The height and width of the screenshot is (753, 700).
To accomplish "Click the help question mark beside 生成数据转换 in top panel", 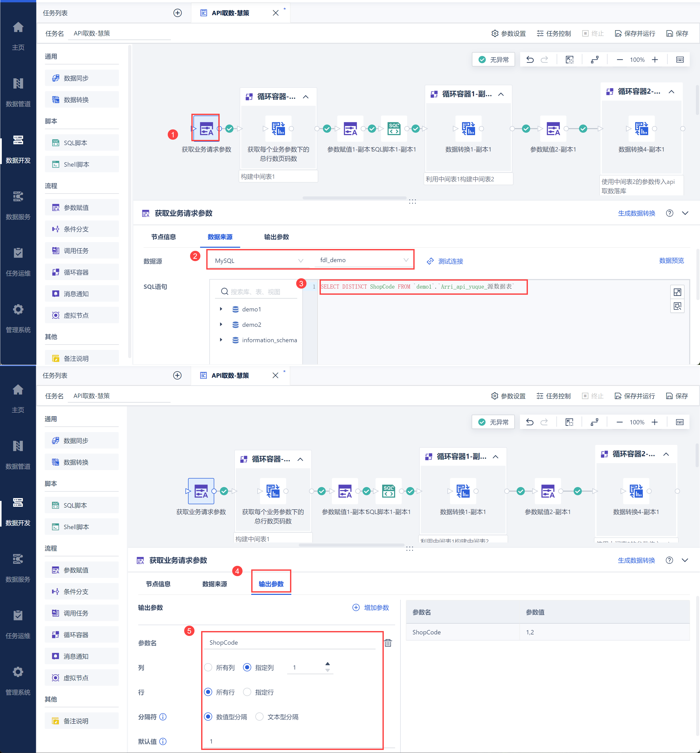I will point(670,213).
